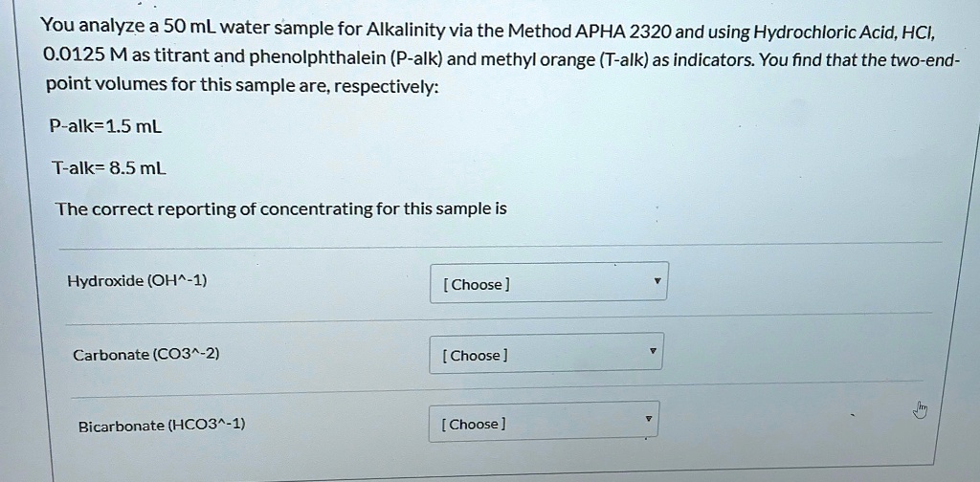Click the Carbonate dropdown arrow icon

pyautogui.click(x=653, y=352)
